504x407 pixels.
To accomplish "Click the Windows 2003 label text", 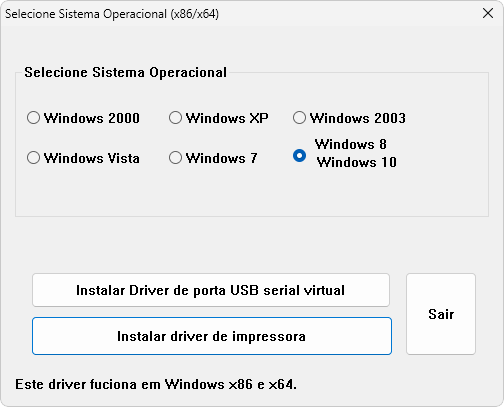I will tap(358, 118).
